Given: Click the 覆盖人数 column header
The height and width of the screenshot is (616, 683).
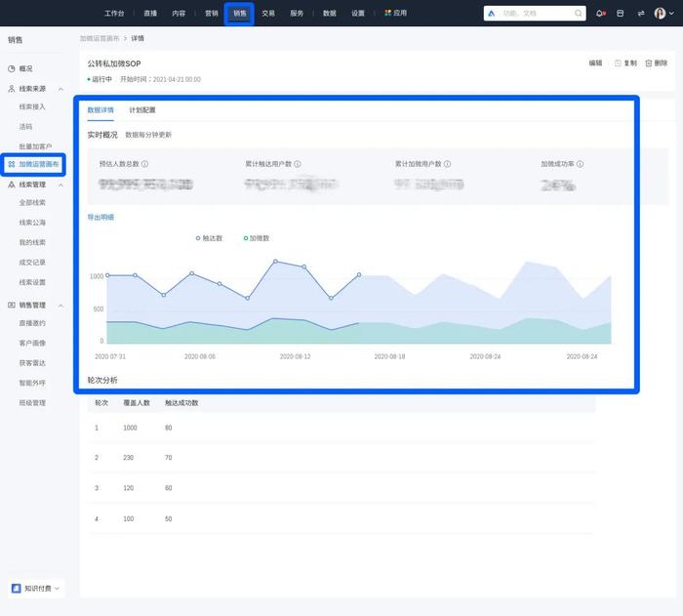Looking at the screenshot, I should [x=137, y=403].
